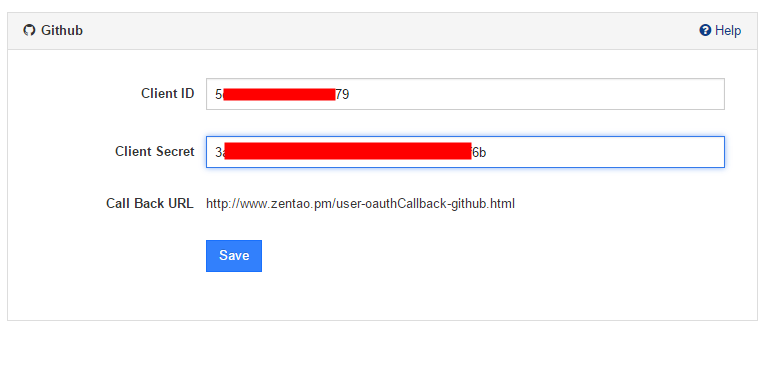
Task: Click the Github octocat icon
Action: (x=29, y=30)
